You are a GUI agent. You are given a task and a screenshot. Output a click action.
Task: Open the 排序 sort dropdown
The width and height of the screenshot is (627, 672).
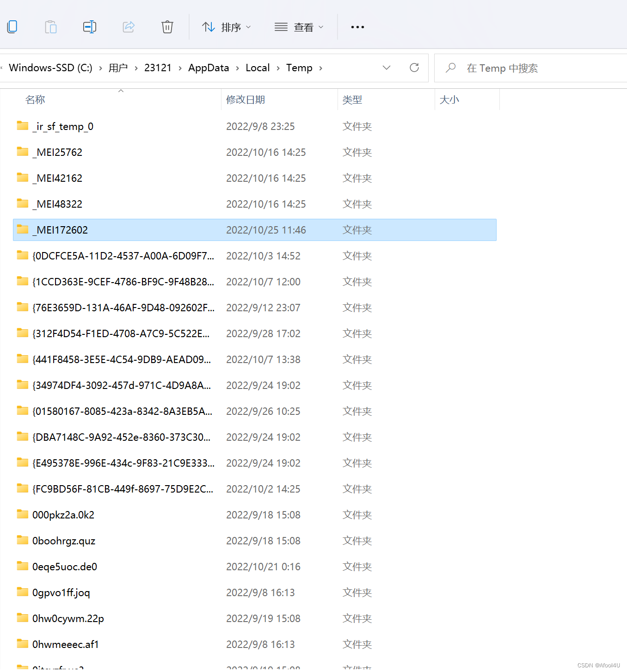[x=227, y=27]
